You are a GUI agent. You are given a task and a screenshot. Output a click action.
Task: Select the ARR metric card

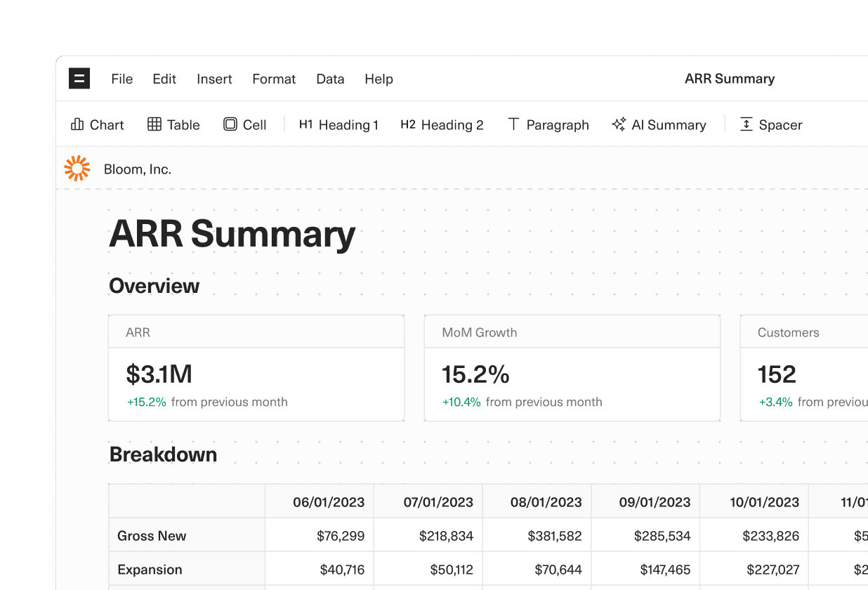pyautogui.click(x=256, y=367)
